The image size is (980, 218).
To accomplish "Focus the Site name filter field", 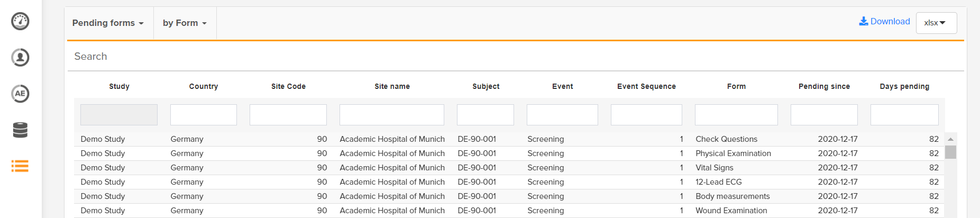I will click(x=391, y=115).
